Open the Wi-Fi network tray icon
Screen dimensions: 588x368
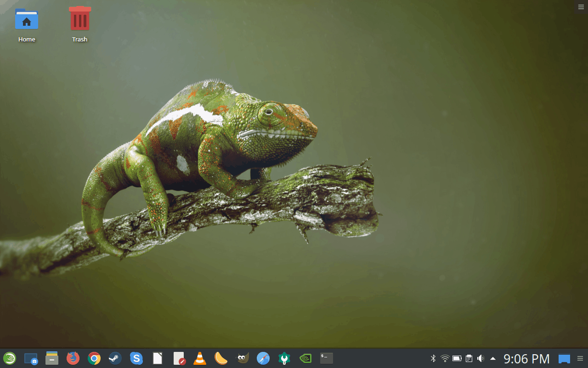(x=445, y=358)
